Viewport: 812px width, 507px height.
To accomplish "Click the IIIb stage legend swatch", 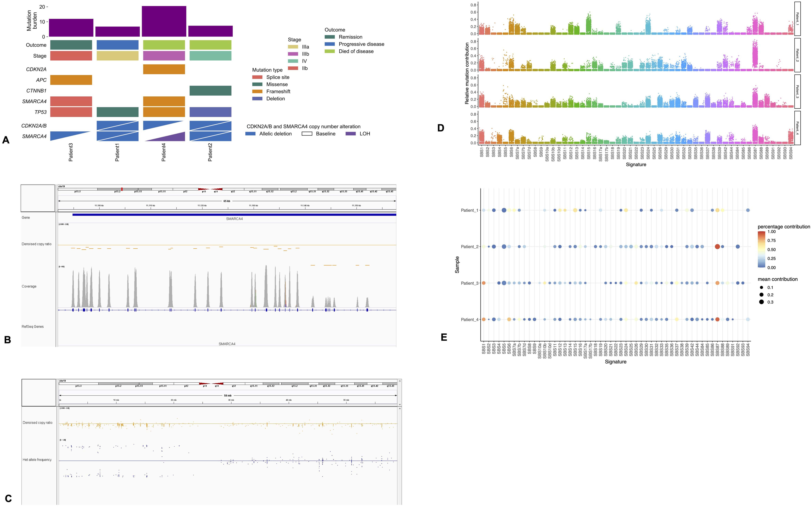I will (x=293, y=54).
